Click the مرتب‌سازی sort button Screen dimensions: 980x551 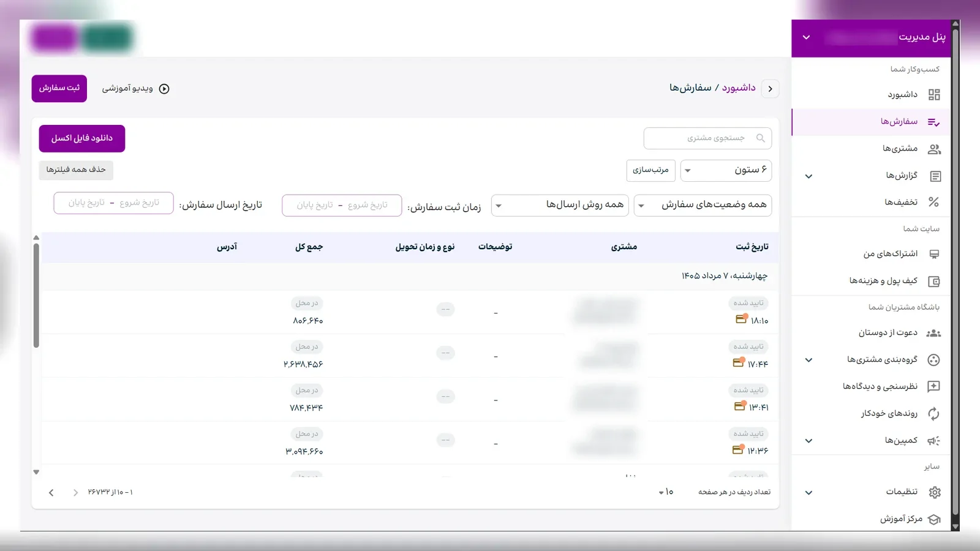click(x=650, y=170)
